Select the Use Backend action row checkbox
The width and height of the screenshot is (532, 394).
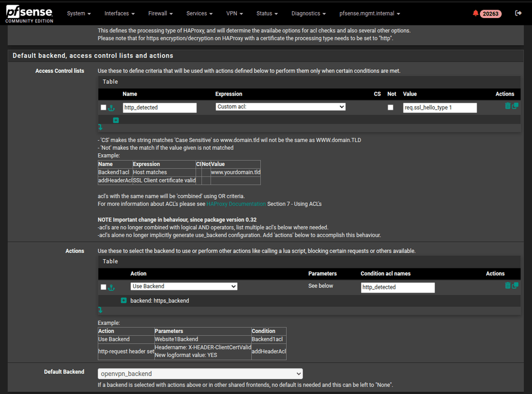(104, 287)
